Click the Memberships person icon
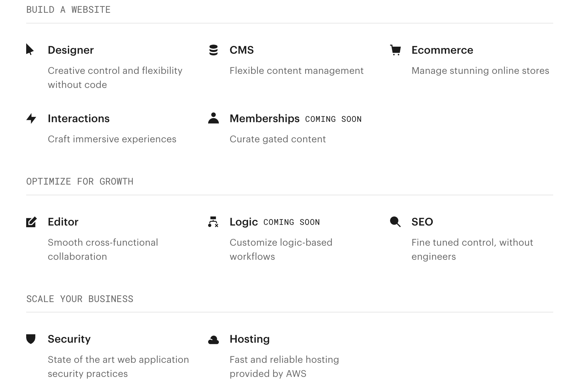The height and width of the screenshot is (392, 570). [x=213, y=118]
